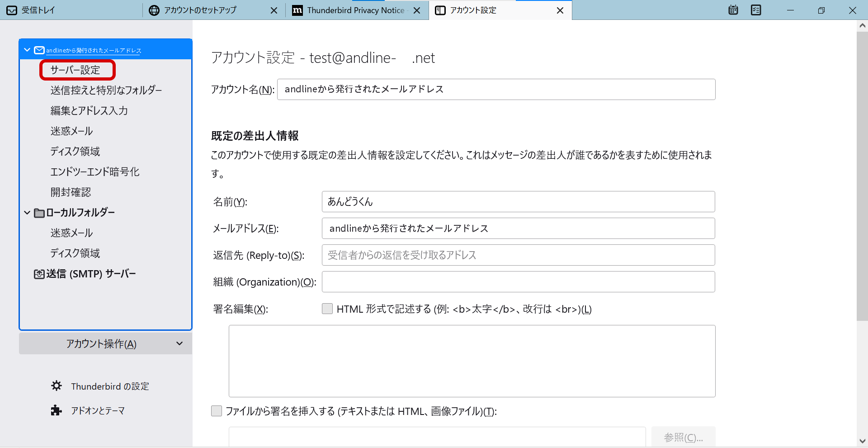The width and height of the screenshot is (868, 448).
Task: Close the アカウントのセットアップ tab
Action: point(274,10)
